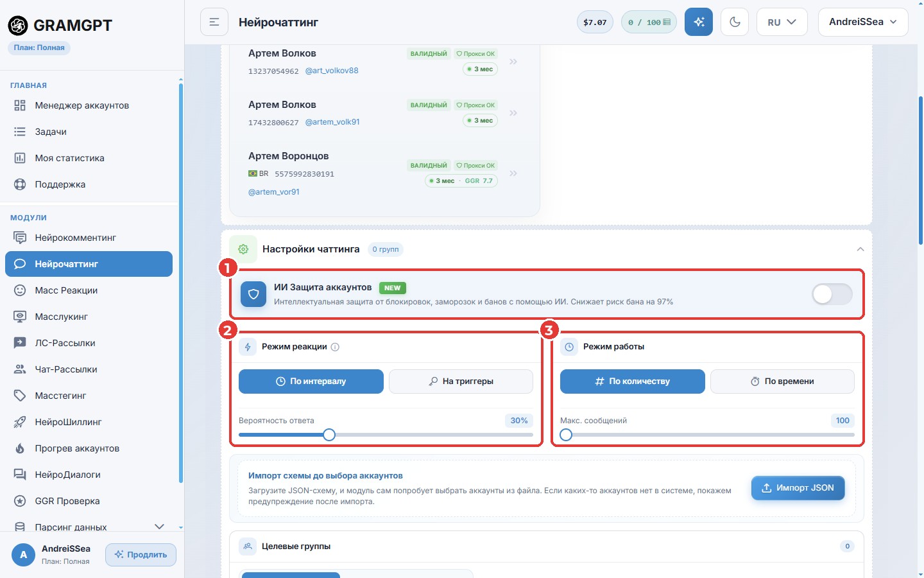Open Поддержка lifebuoy icon
Viewport: 924px width, 578px height.
(x=20, y=184)
